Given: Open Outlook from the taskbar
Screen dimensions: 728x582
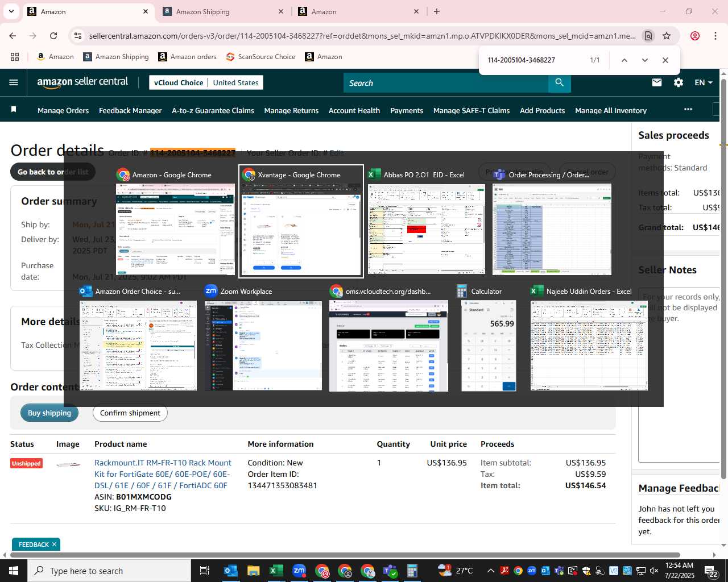Looking at the screenshot, I should (x=231, y=571).
